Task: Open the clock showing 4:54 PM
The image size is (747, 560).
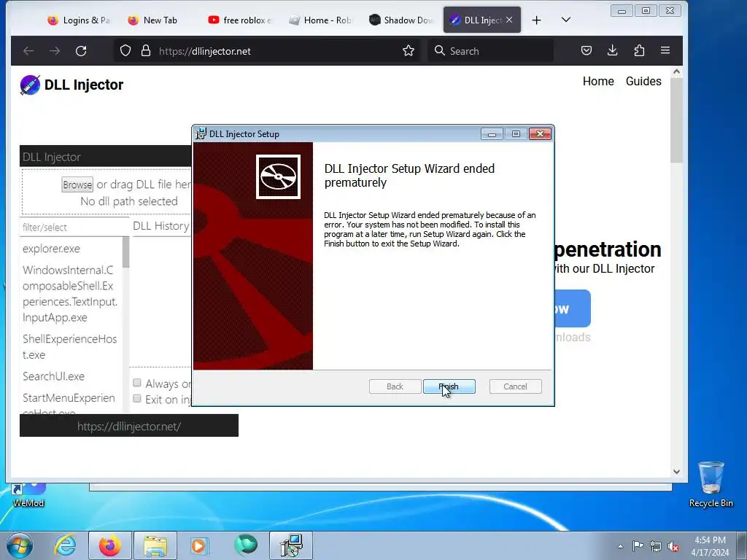Action: [x=710, y=545]
